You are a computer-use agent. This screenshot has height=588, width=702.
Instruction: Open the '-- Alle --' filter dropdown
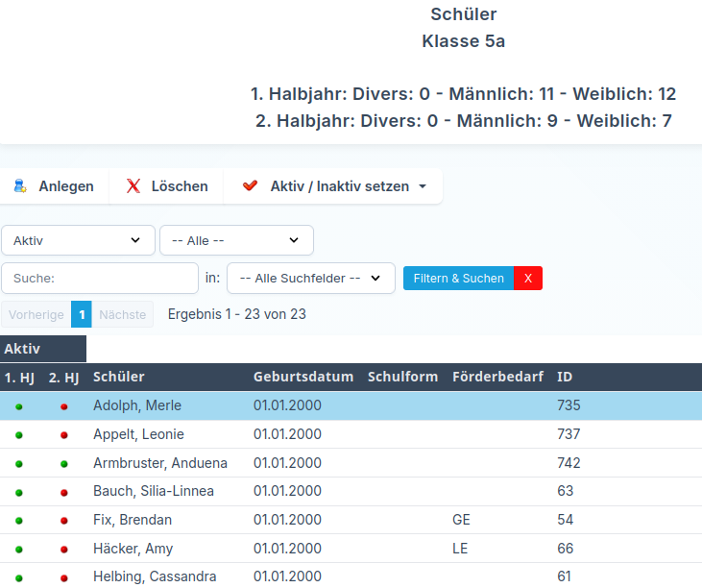pyautogui.click(x=236, y=240)
